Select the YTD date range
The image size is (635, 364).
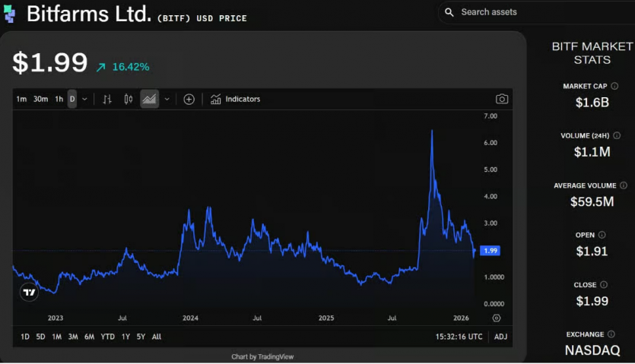pos(107,337)
